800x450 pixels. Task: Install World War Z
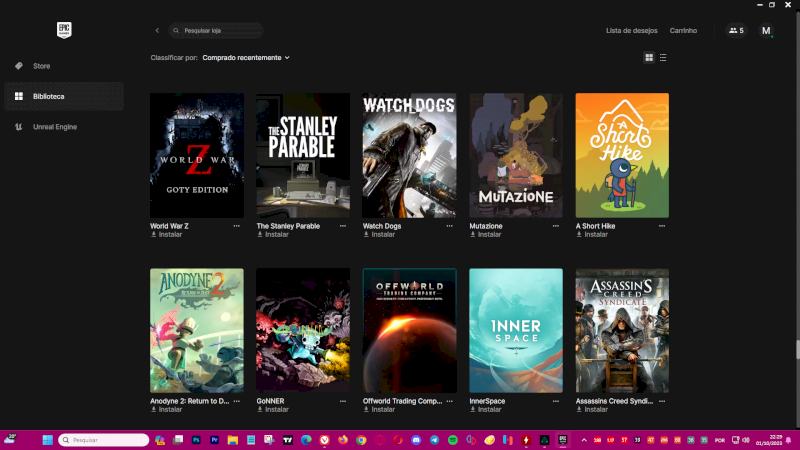click(x=166, y=235)
